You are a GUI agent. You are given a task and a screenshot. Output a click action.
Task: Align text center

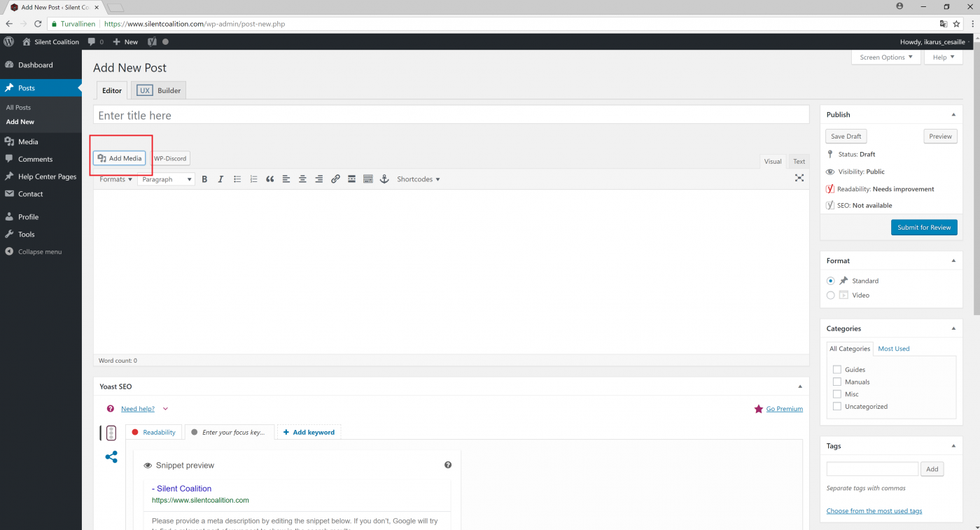[302, 179]
